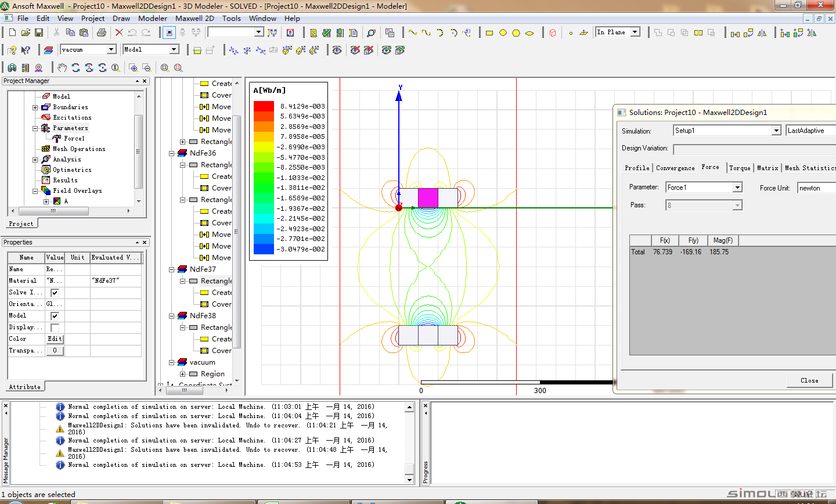Open the vacuum material dropdown
Viewport: 836px width, 504px height.
pos(111,50)
